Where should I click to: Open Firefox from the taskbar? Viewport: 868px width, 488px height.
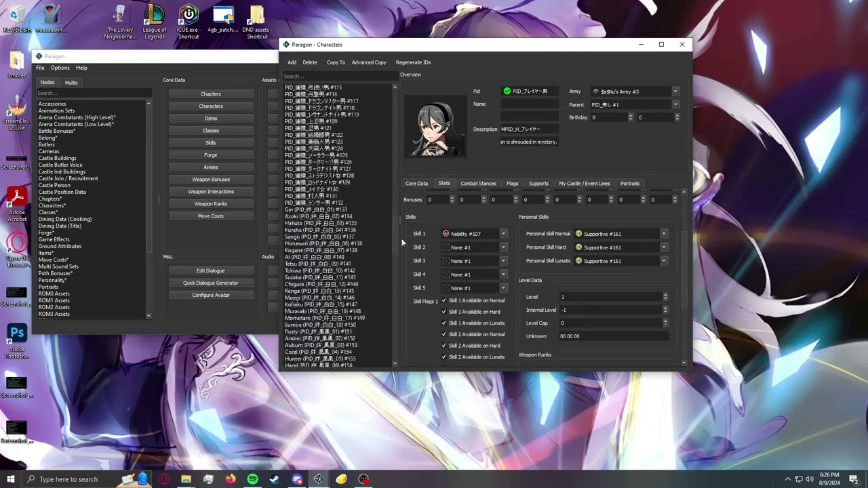pos(231,479)
